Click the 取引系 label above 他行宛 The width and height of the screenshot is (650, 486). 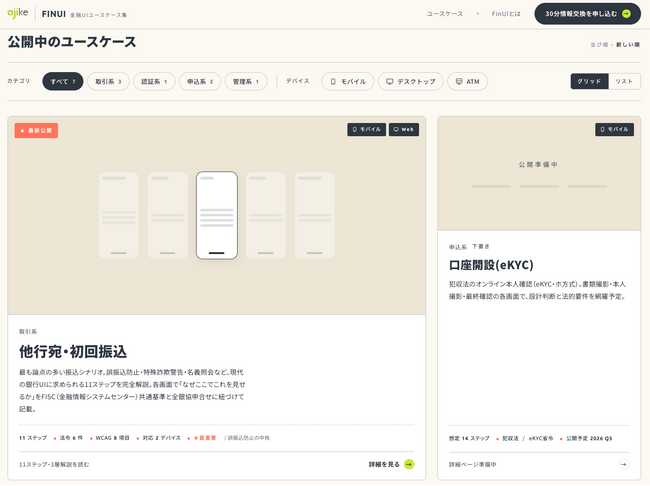[28, 331]
